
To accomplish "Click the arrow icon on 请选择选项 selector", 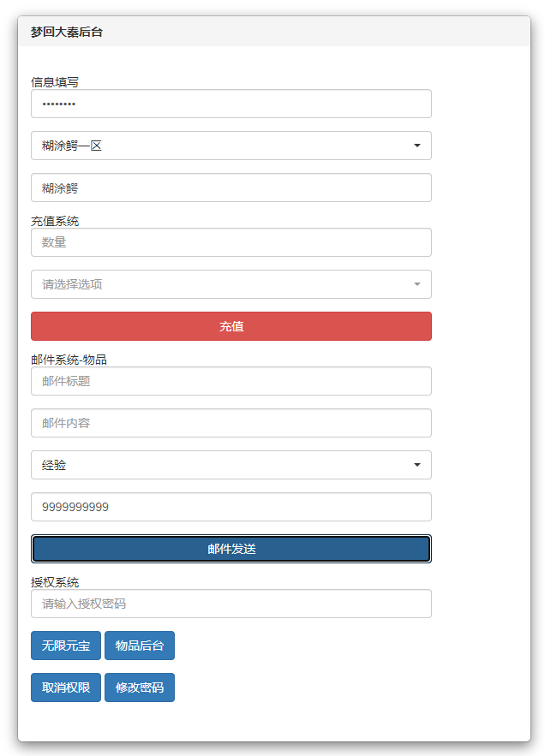I will point(417,284).
